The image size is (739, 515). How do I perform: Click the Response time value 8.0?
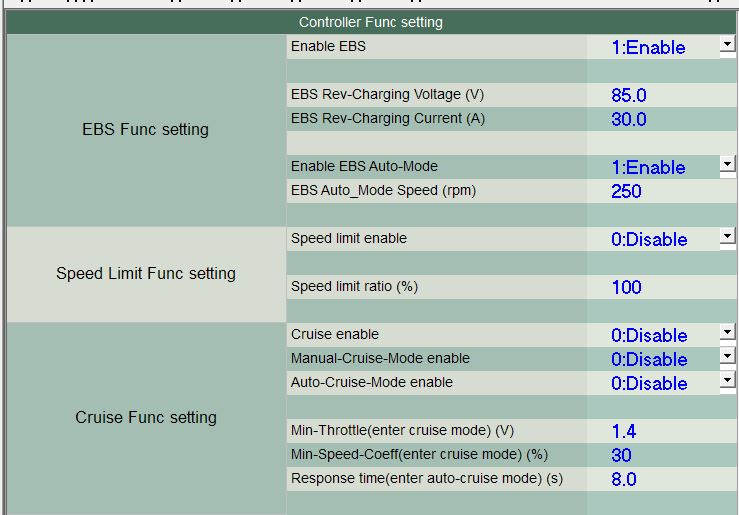pyautogui.click(x=624, y=479)
